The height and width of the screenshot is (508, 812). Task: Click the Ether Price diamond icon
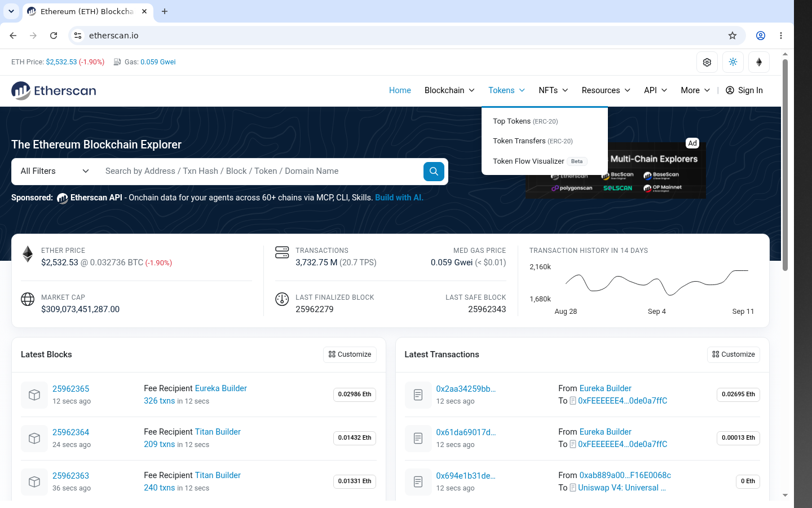(x=28, y=254)
